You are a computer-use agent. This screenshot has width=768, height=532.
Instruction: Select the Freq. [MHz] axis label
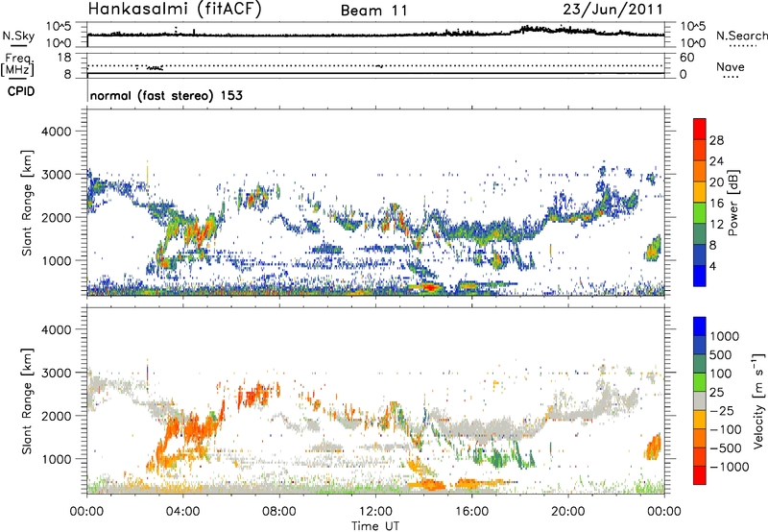click(x=17, y=65)
